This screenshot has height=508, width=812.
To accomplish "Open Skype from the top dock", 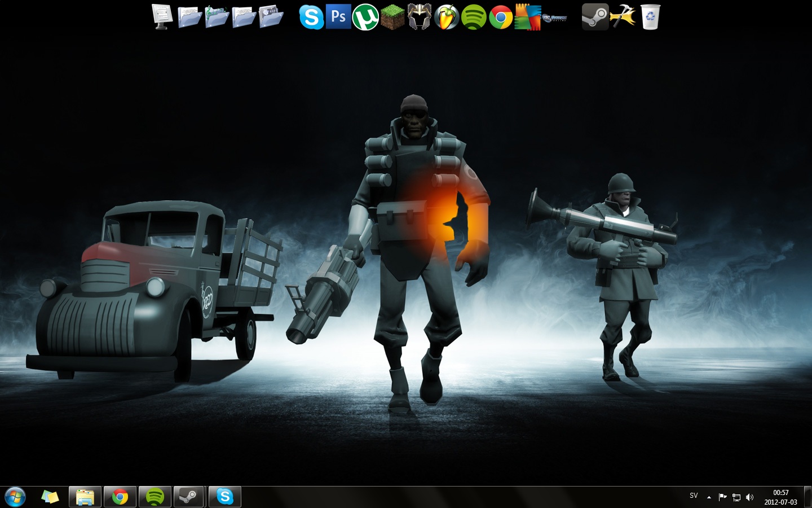I will tap(311, 17).
